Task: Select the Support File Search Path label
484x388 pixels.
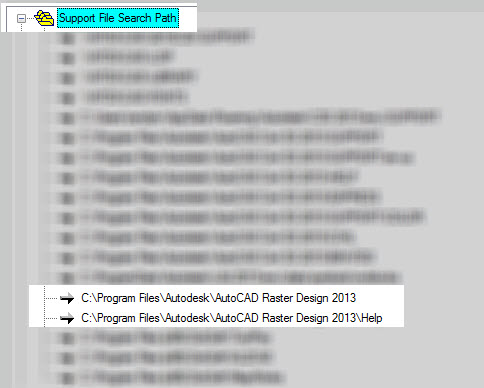Action: click(118, 18)
